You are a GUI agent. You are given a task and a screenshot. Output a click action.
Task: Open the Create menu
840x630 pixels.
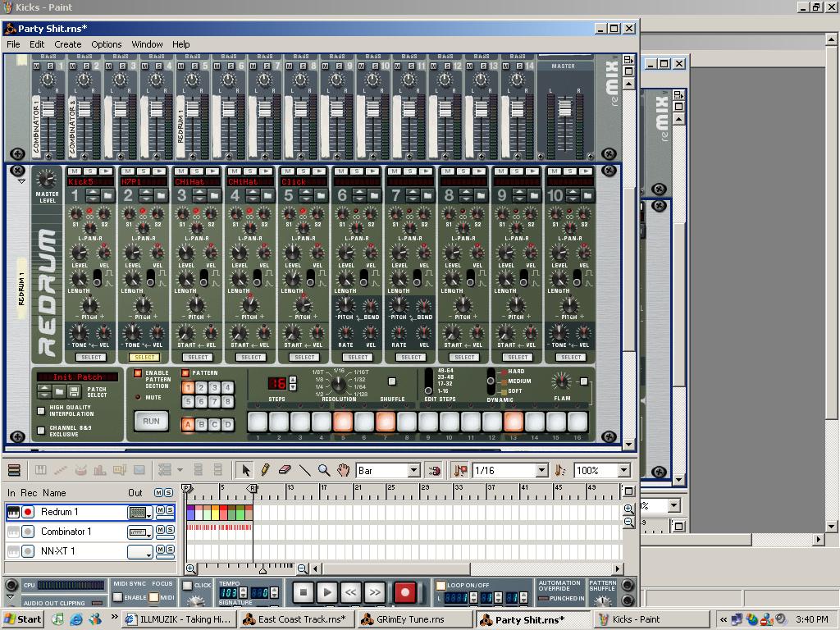coord(68,44)
